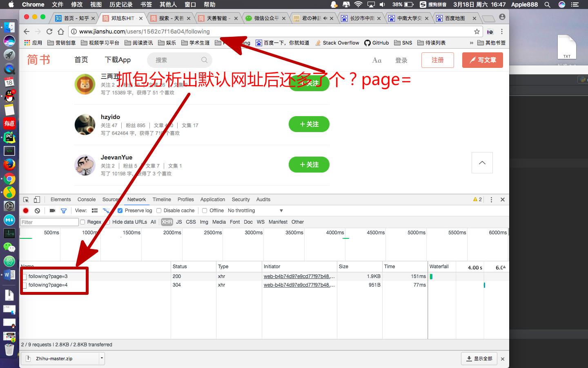Select the All filter type
This screenshot has width=588, height=368.
point(153,222)
